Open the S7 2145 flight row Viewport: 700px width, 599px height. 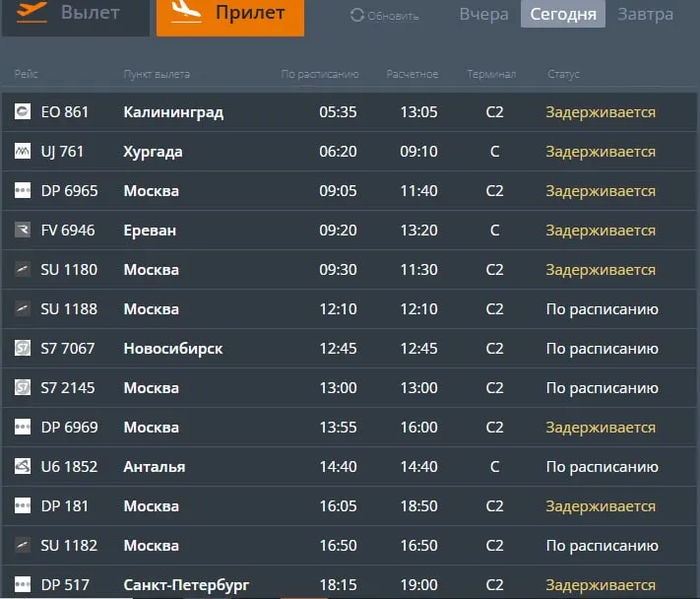coord(350,387)
